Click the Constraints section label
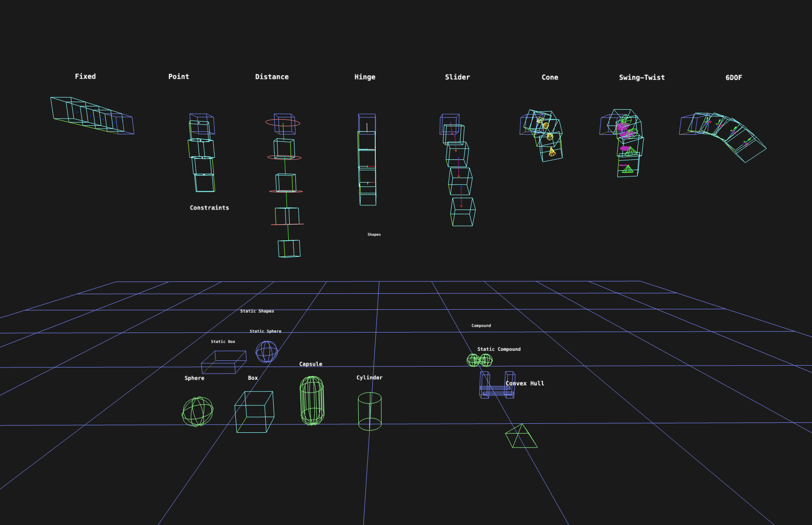 point(209,208)
